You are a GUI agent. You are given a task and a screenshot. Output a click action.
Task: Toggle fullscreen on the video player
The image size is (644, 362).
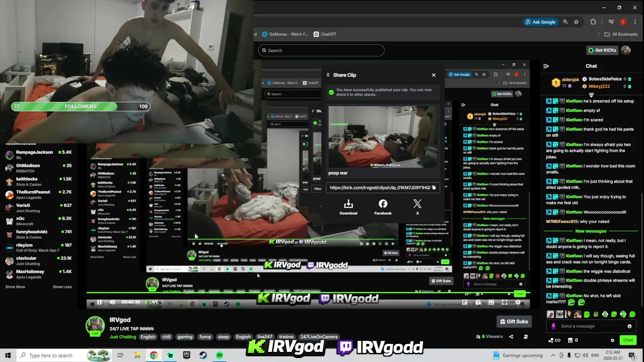pyautogui.click(x=505, y=302)
